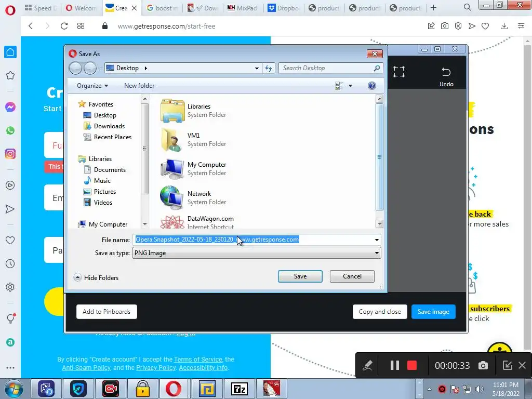Screen dimensions: 532x399
Task: Search tabs with magnifier icon
Action: [x=467, y=7]
